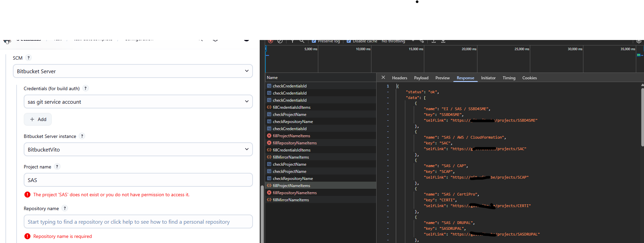This screenshot has width=644, height=243.
Task: Click the "SAS / AWS / Cloudformation" name line
Action: click(x=465, y=137)
